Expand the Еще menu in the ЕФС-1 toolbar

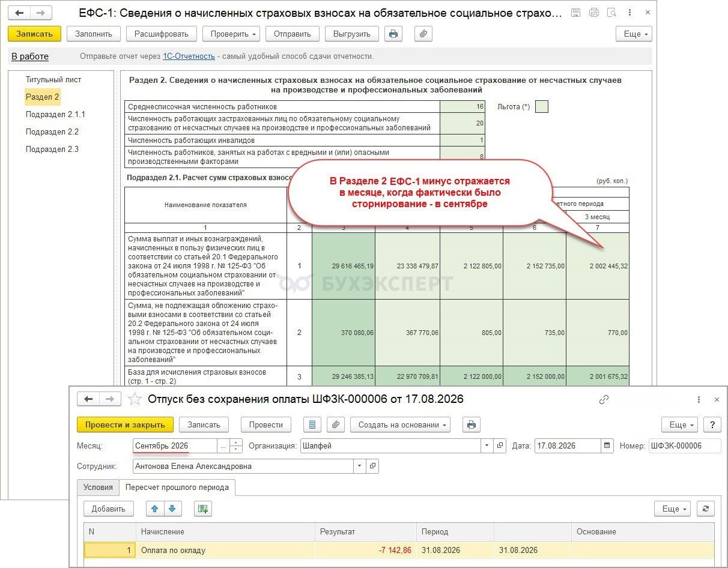click(634, 34)
